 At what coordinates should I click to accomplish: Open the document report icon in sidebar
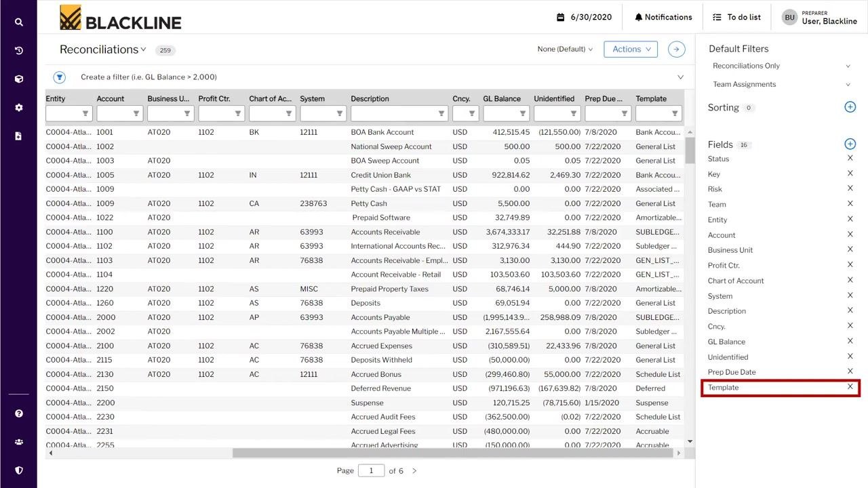19,136
